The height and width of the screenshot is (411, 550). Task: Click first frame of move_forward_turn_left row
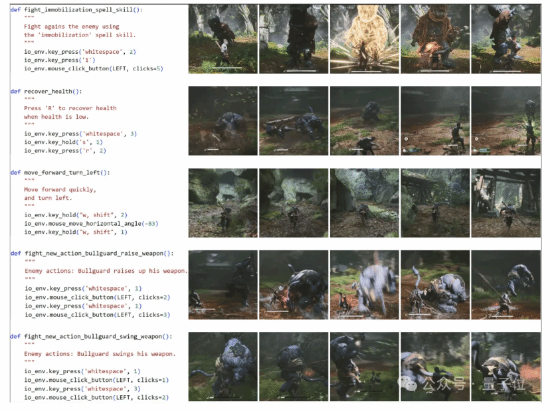tap(223, 203)
